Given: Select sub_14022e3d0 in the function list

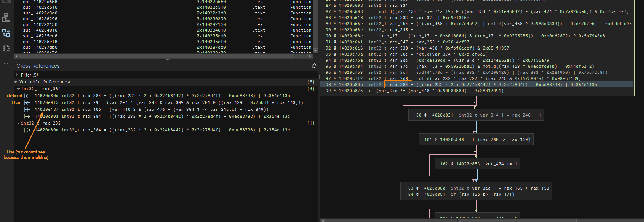Looking at the screenshot, I should coord(40,13).
